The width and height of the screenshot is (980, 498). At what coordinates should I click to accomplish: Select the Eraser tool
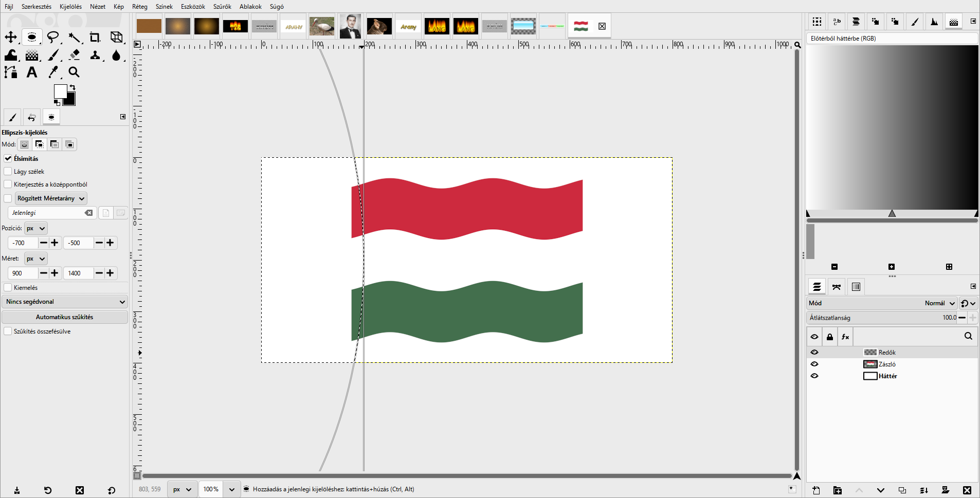click(75, 55)
